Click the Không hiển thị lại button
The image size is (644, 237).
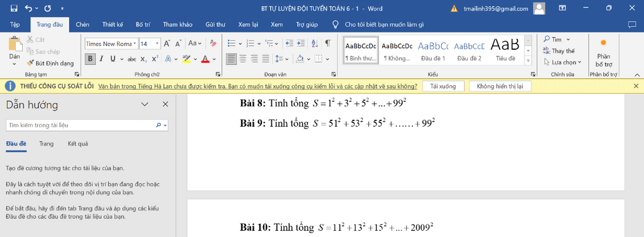[500, 86]
